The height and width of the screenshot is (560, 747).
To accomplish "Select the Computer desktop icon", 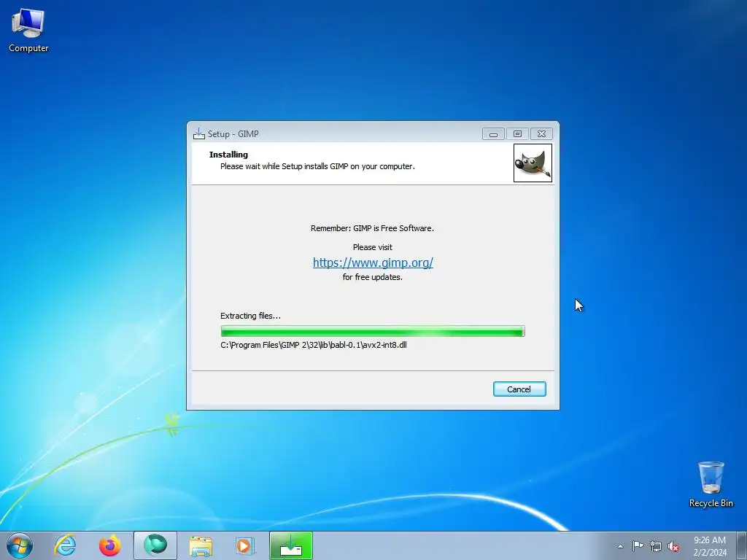I will (x=28, y=30).
